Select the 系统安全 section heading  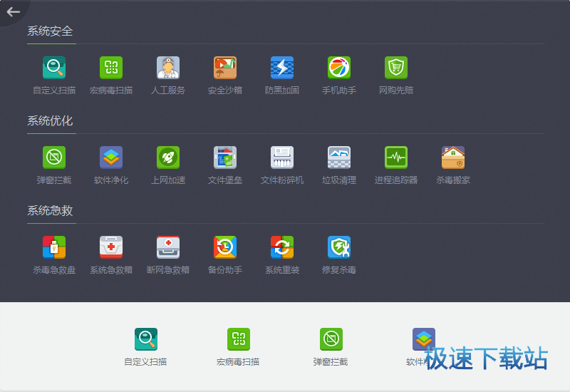(x=50, y=31)
